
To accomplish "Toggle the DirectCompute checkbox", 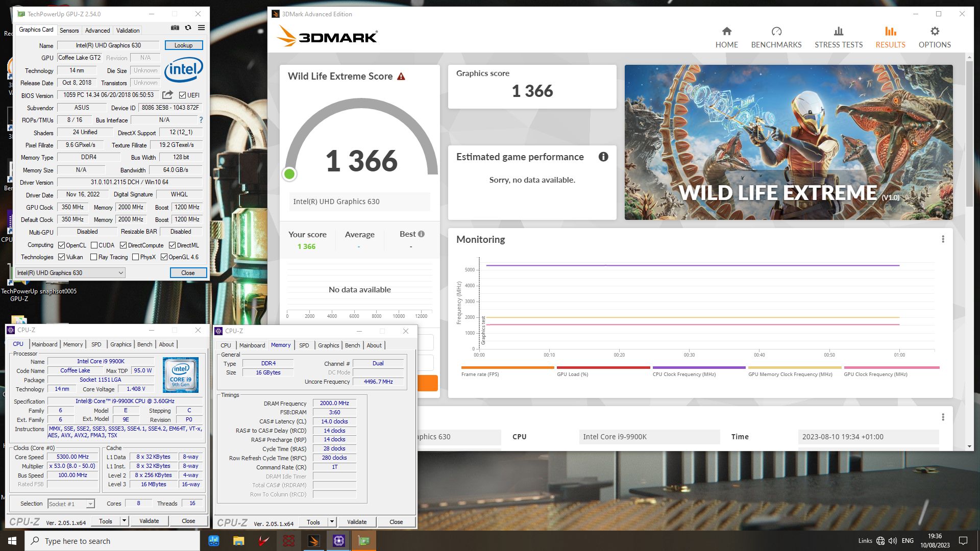I will (x=123, y=245).
